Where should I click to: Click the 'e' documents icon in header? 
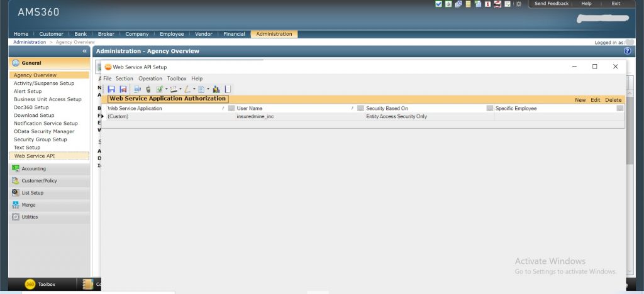click(458, 4)
